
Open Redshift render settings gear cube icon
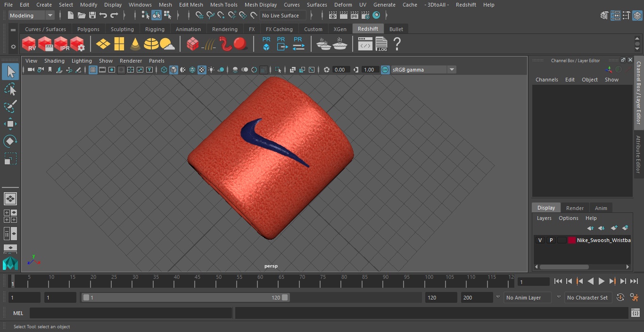[x=77, y=44]
